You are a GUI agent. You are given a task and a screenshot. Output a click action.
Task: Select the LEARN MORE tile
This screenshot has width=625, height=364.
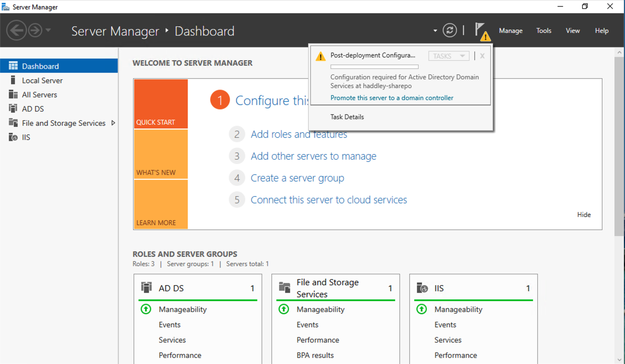(x=161, y=204)
